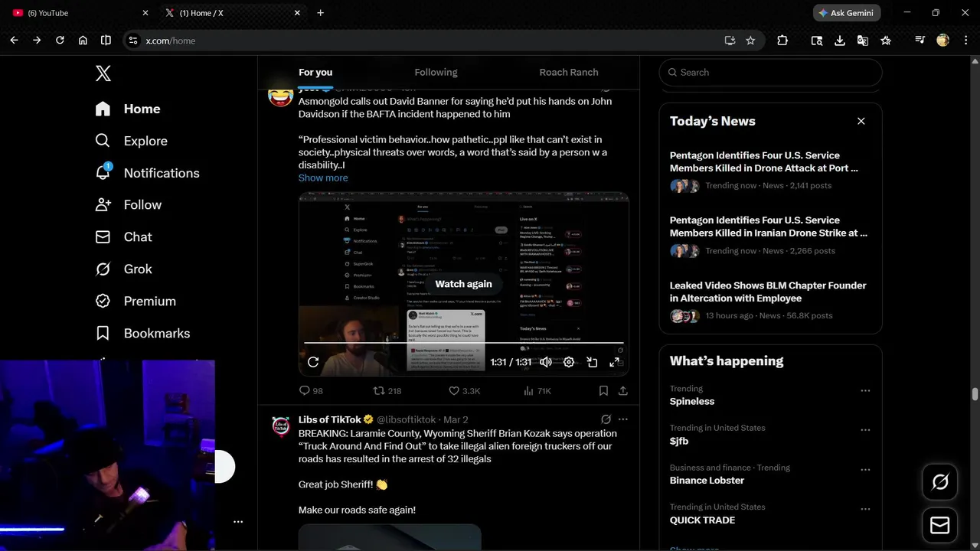Open Explore page in sidebar
This screenshot has width=980, height=551.
131,141
